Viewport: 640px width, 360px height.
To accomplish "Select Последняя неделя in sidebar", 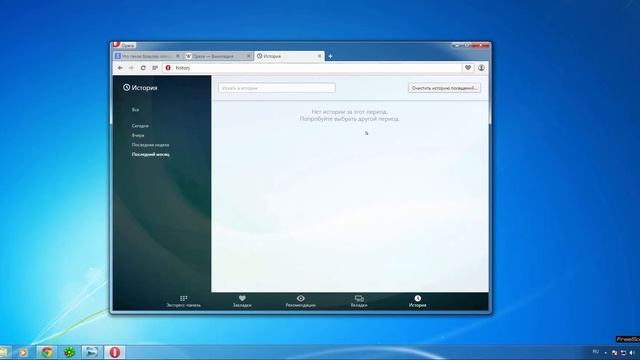I will coord(150,145).
